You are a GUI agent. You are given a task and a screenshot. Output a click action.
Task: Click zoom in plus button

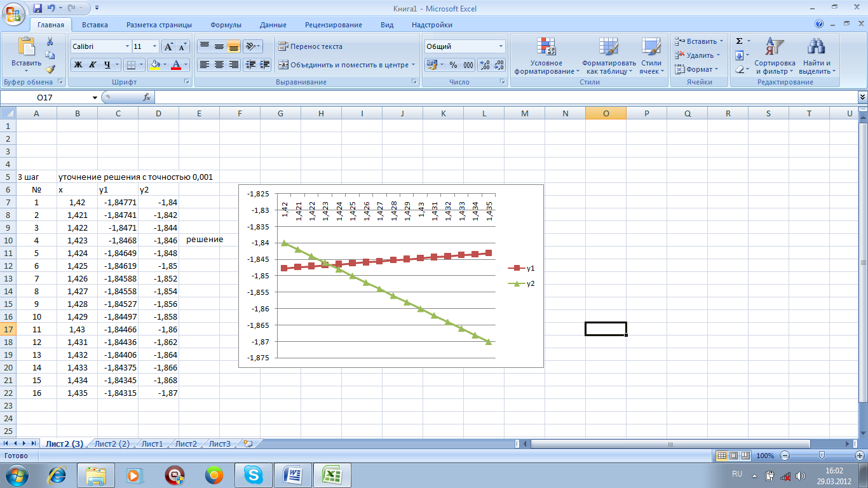point(860,456)
